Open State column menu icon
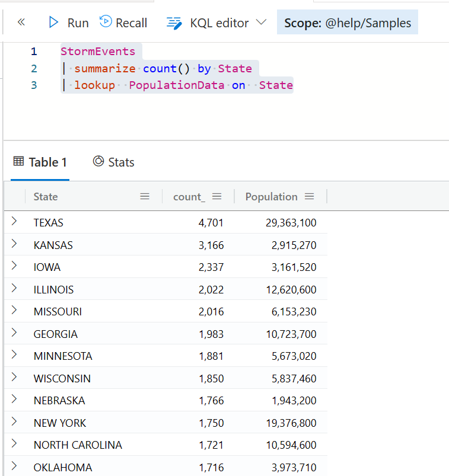 pos(145,197)
